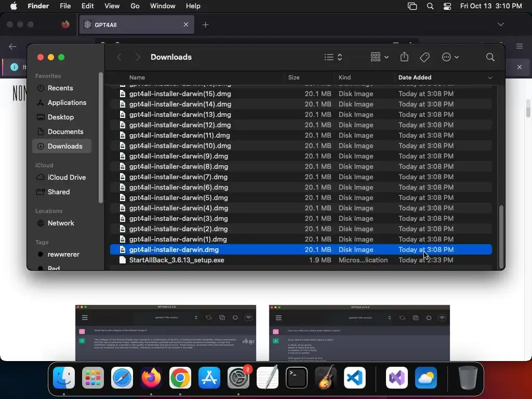Open GarageBand from the Dock

326,378
